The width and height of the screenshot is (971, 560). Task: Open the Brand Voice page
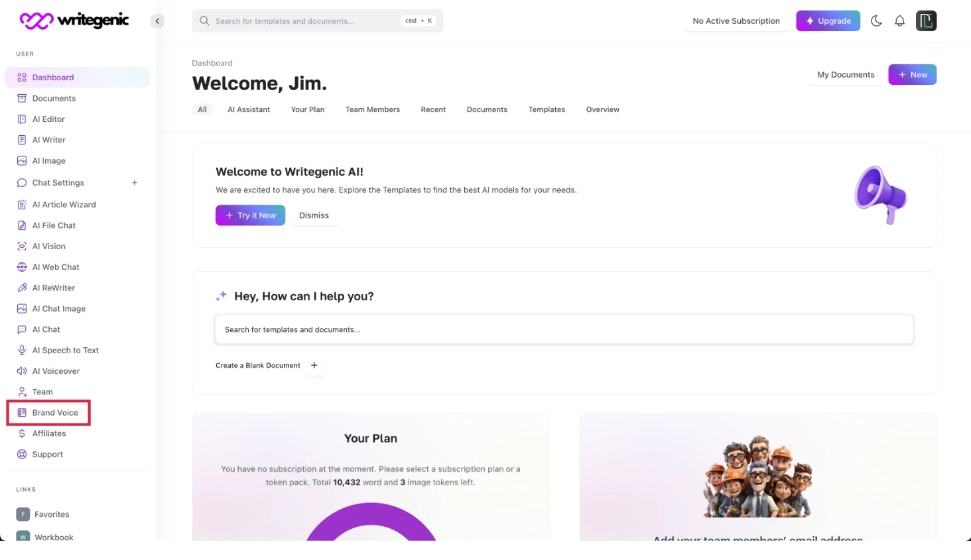tap(55, 413)
